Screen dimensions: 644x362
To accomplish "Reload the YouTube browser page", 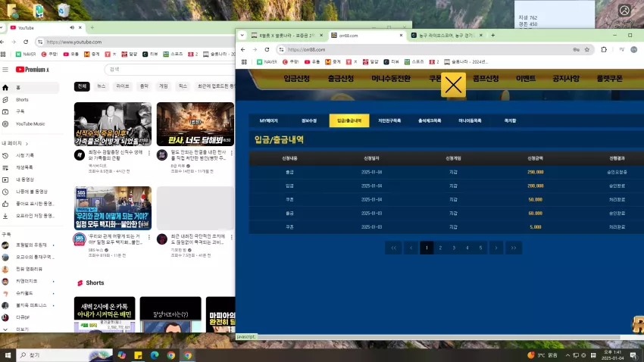I will tap(26, 42).
